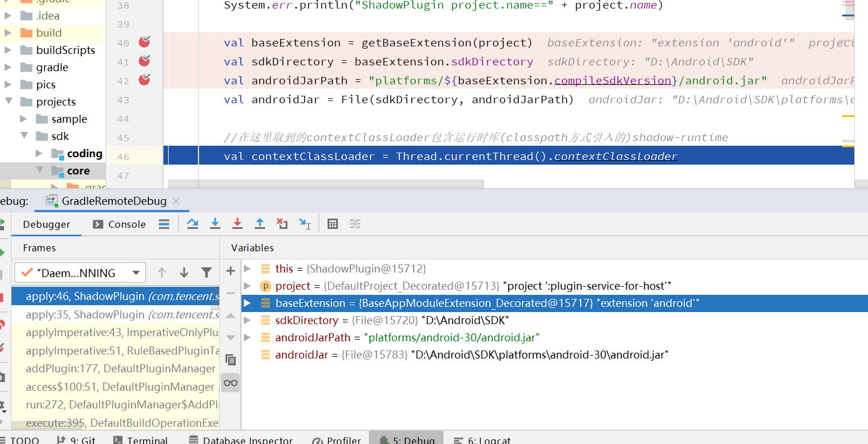Screen dimensions: 868x444
Task: Click the Step Out debugger icon
Action: point(259,224)
